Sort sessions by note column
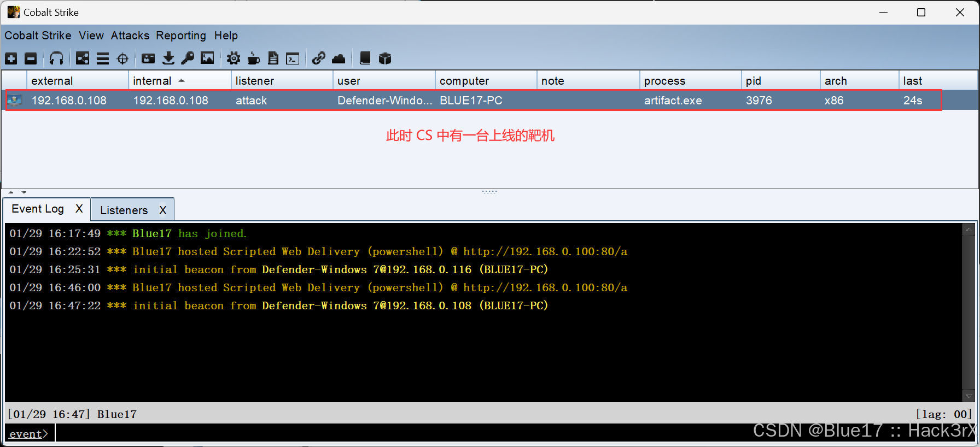The width and height of the screenshot is (980, 447). point(588,81)
